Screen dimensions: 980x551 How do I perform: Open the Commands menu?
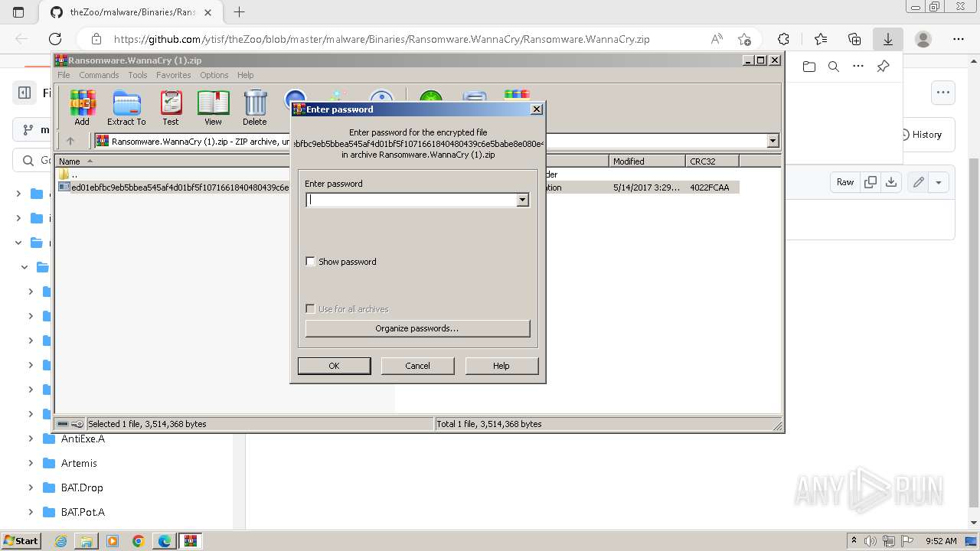tap(99, 75)
